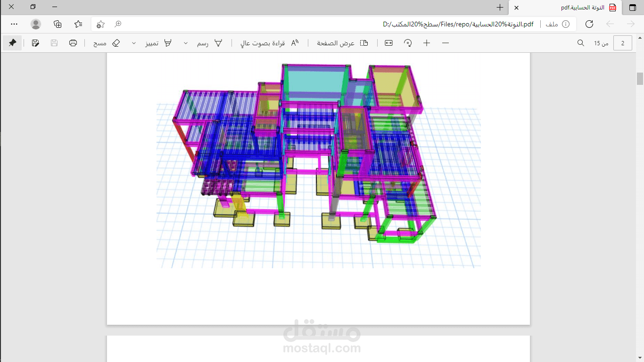Image resolution: width=644 pixels, height=362 pixels.
Task: Select the Erase (مسح) tool
Action: coord(107,43)
